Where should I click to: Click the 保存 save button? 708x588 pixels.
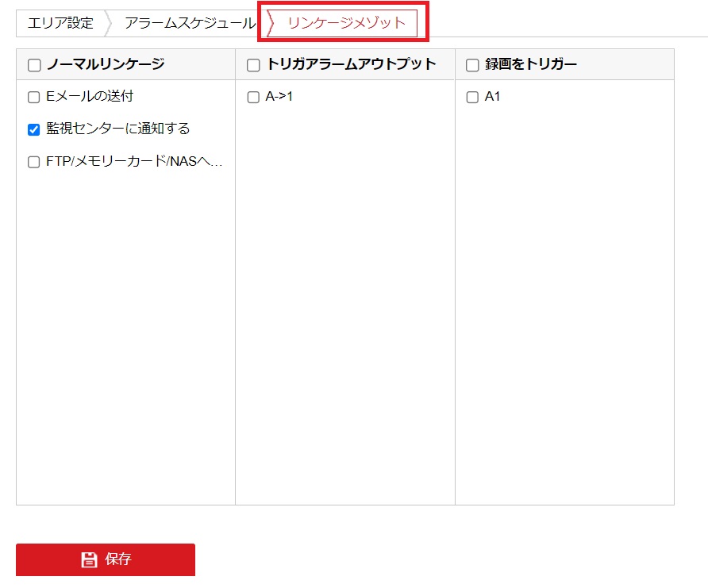[106, 559]
